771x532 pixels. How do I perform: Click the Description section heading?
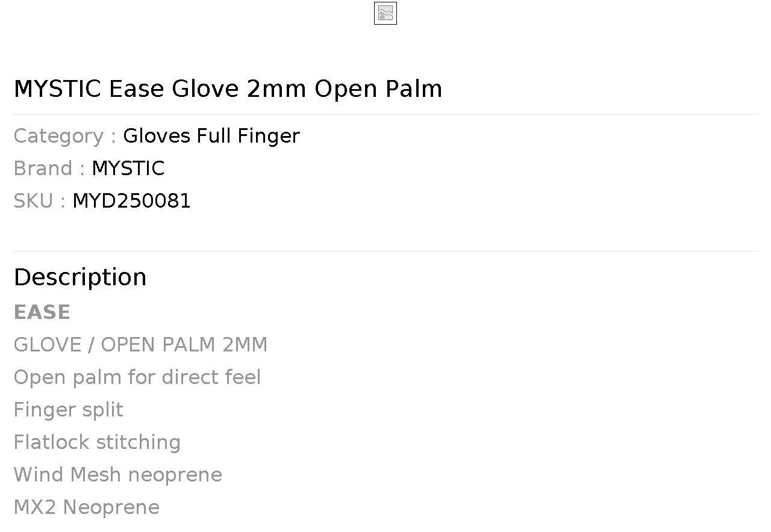[x=80, y=277]
